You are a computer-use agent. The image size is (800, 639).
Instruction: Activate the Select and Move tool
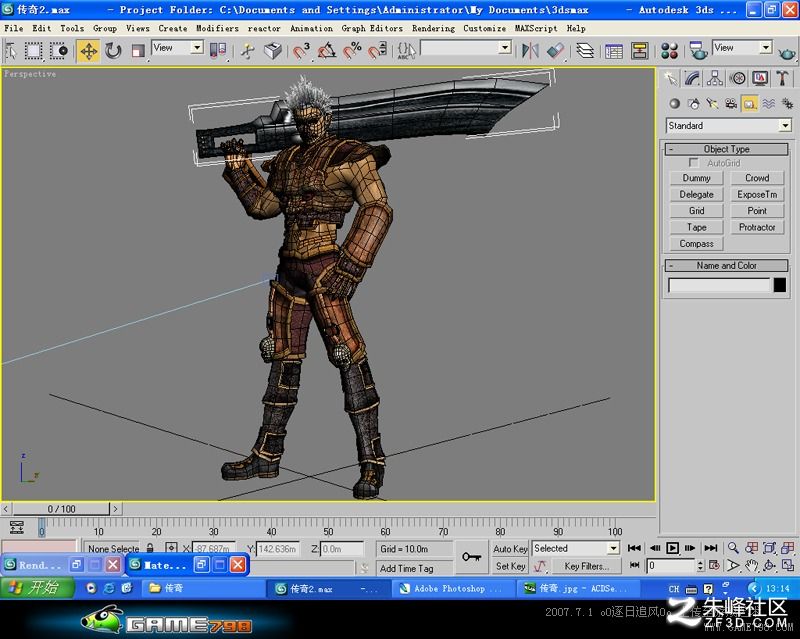88,51
